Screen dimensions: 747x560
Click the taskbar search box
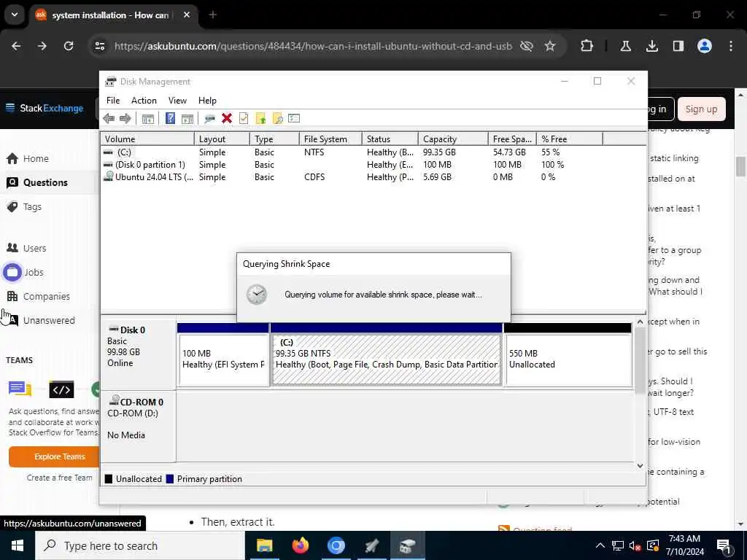pos(140,545)
